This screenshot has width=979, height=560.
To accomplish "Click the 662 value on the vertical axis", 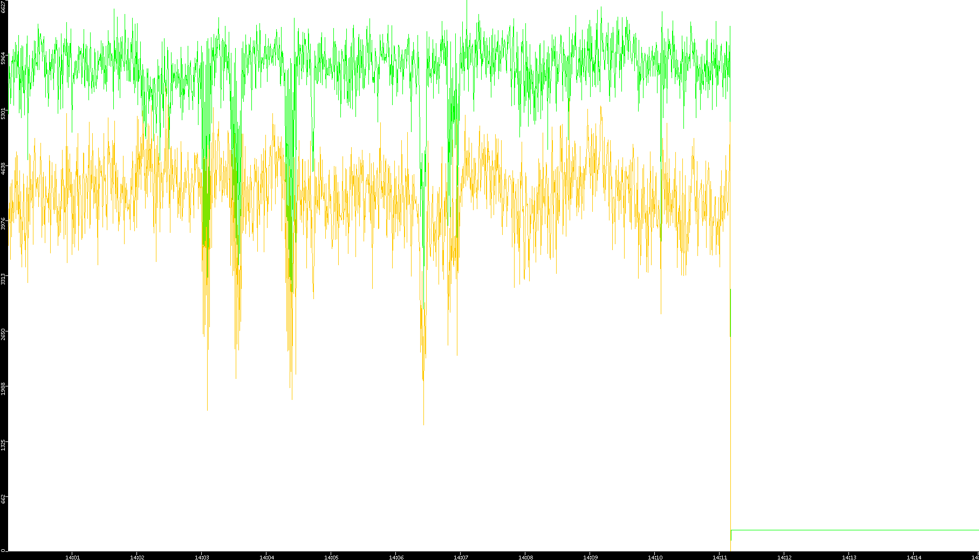I will (x=3, y=500).
